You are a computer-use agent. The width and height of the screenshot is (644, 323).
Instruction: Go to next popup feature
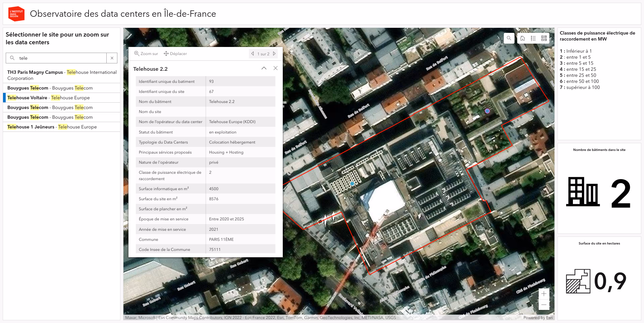point(274,54)
